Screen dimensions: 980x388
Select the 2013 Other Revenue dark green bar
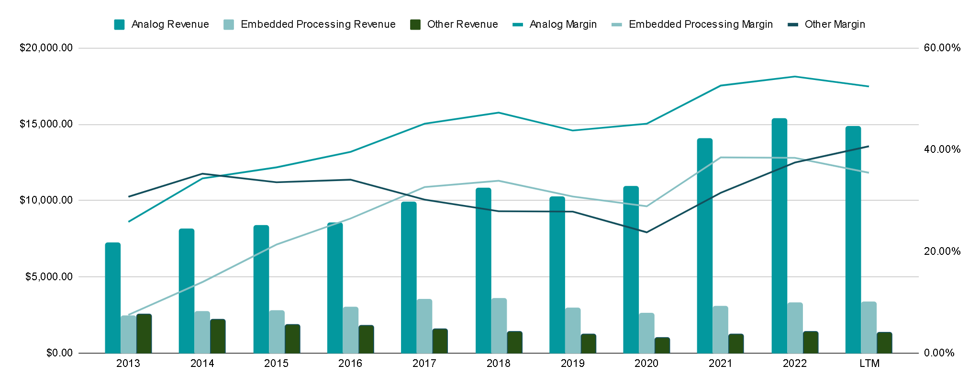[x=144, y=334]
